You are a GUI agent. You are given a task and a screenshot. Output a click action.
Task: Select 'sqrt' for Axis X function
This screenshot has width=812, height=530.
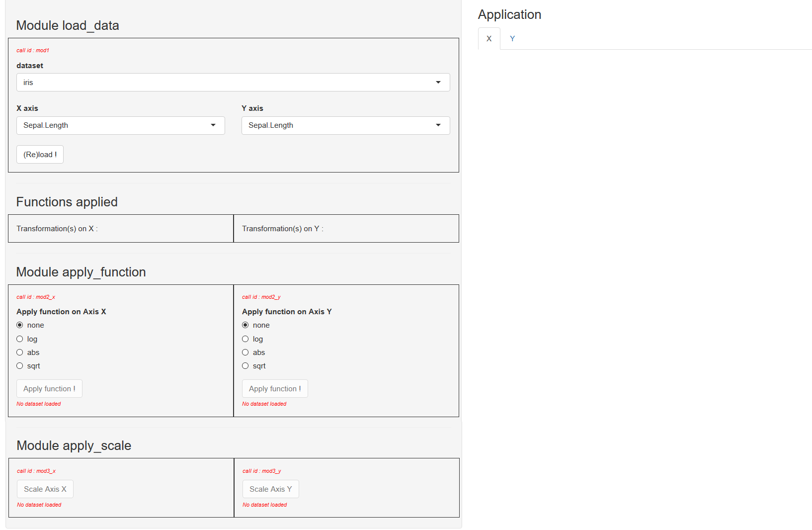point(20,366)
